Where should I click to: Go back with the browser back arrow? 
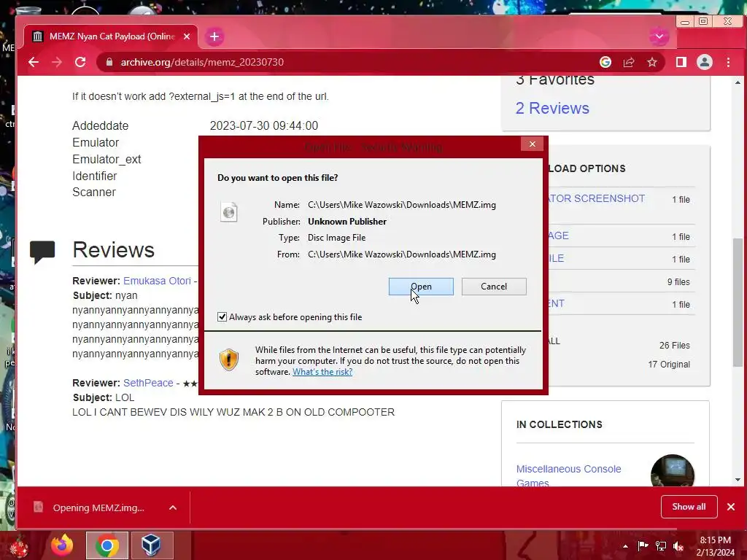point(34,63)
